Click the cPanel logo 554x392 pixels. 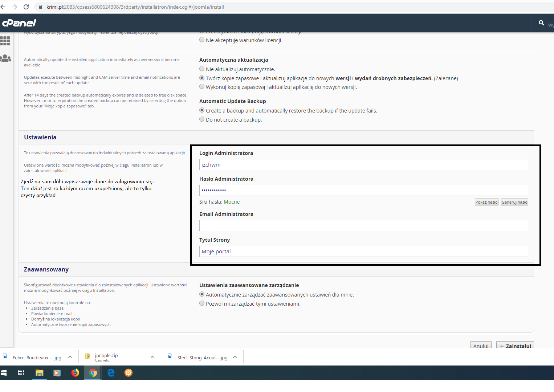[x=19, y=23]
